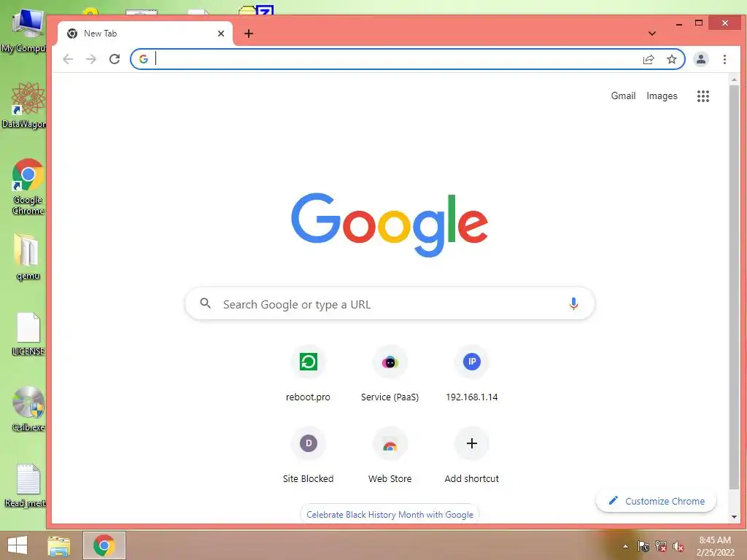747x560 pixels.
Task: Click the Action Center flag tray icon
Action: click(x=643, y=546)
